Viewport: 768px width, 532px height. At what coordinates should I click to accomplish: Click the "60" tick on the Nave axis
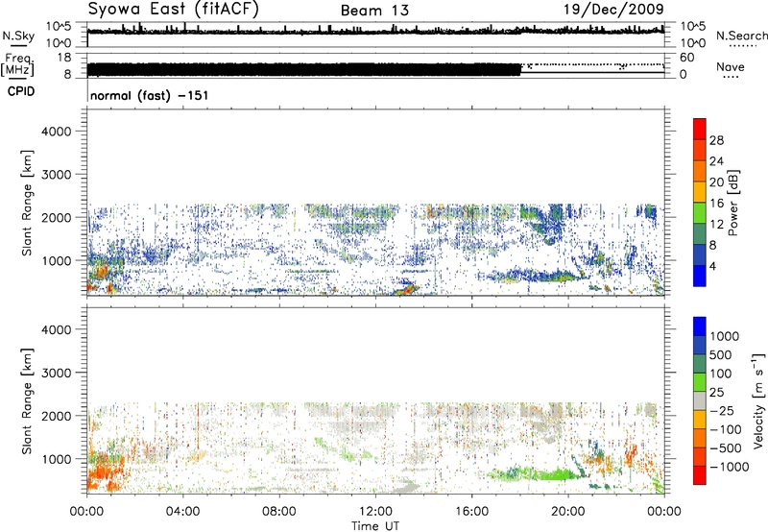[x=686, y=58]
